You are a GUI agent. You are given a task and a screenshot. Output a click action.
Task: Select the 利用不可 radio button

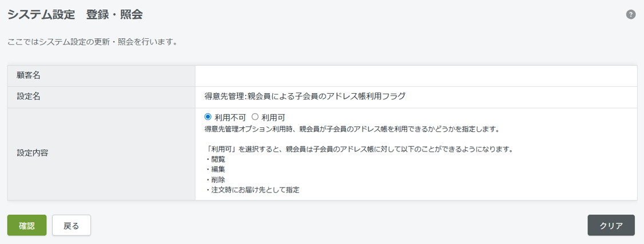(x=208, y=117)
